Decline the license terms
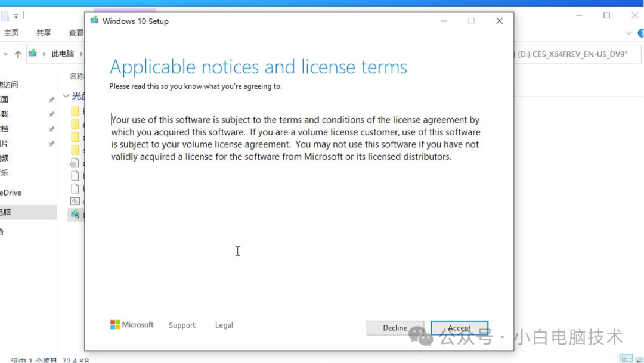644x363 pixels. point(395,328)
